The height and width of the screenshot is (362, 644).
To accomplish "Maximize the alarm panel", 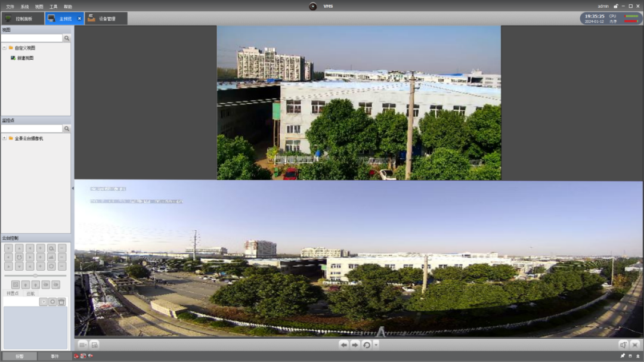I will coord(630,356).
